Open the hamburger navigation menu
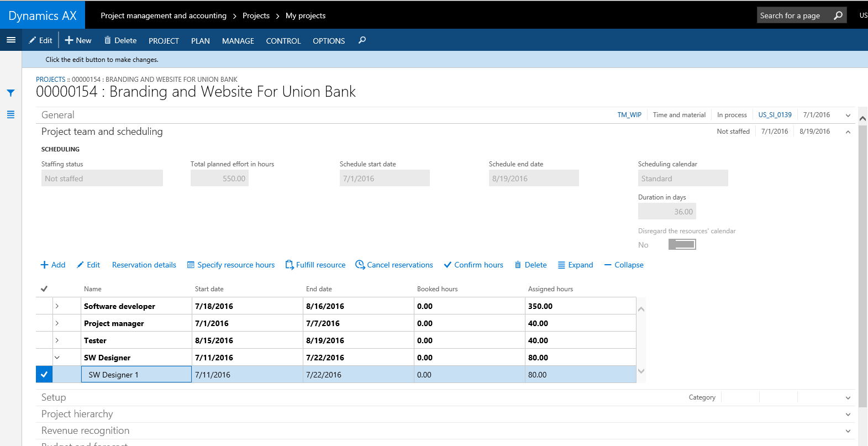This screenshot has height=446, width=868. click(x=10, y=40)
